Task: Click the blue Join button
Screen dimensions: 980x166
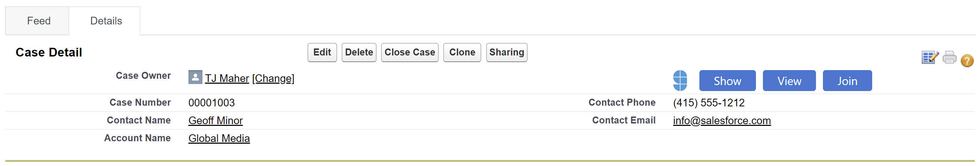Action: (847, 81)
